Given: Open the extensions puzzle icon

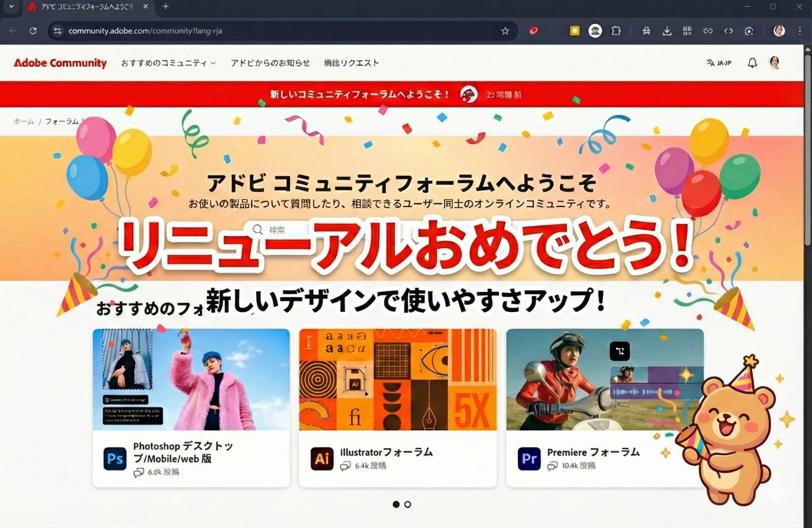Looking at the screenshot, I should 616,31.
